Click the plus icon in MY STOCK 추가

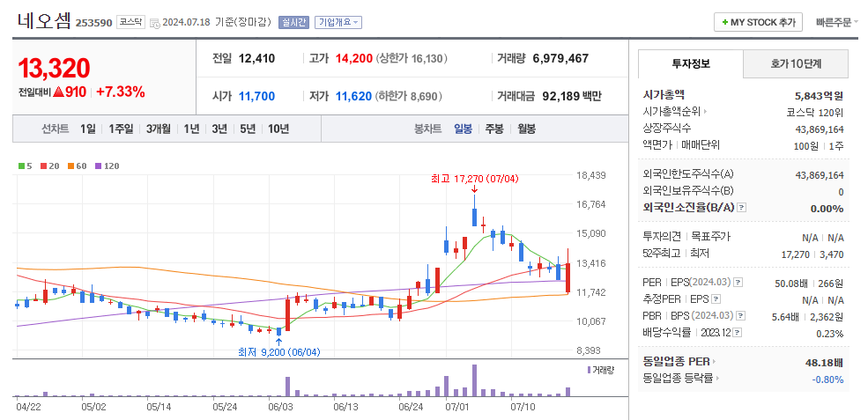pyautogui.click(x=725, y=23)
